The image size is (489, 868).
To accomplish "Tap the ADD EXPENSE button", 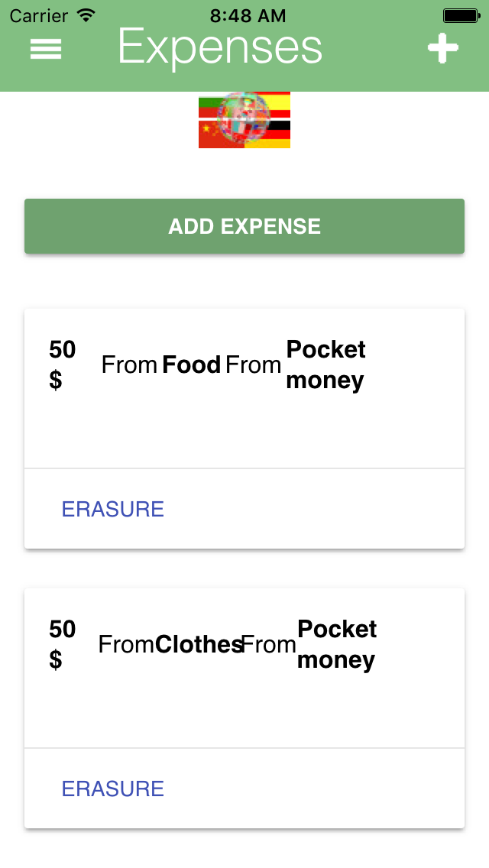I will pos(244,226).
